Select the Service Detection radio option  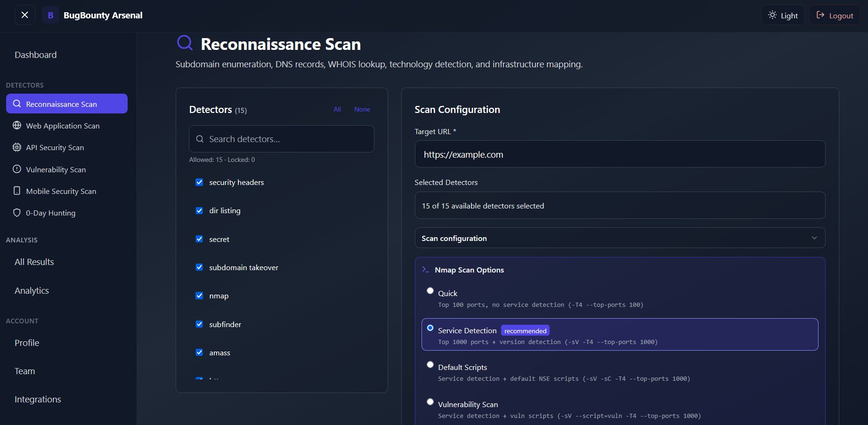coord(430,328)
